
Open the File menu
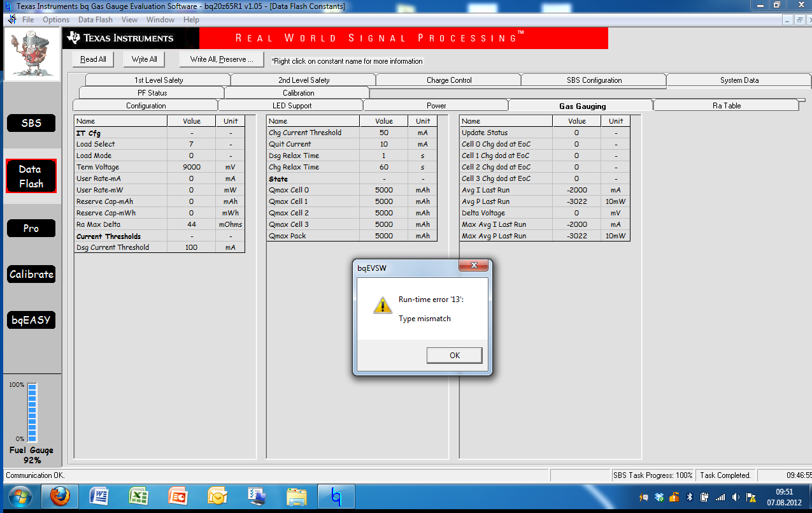[28, 20]
